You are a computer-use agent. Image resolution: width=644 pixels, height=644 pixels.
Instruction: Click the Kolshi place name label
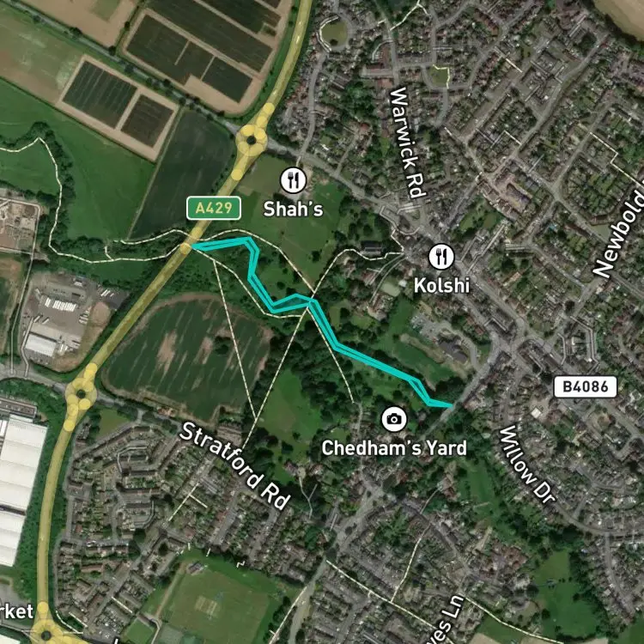pos(441,285)
